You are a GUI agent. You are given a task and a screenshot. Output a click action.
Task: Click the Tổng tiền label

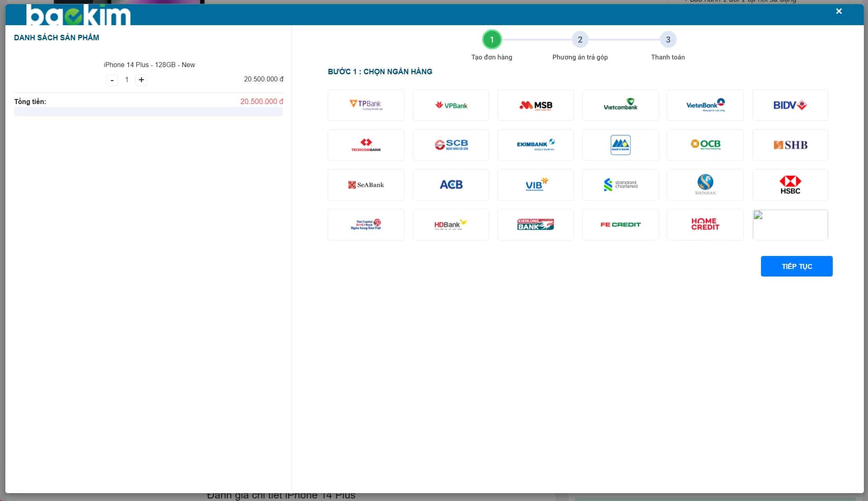[x=30, y=102]
